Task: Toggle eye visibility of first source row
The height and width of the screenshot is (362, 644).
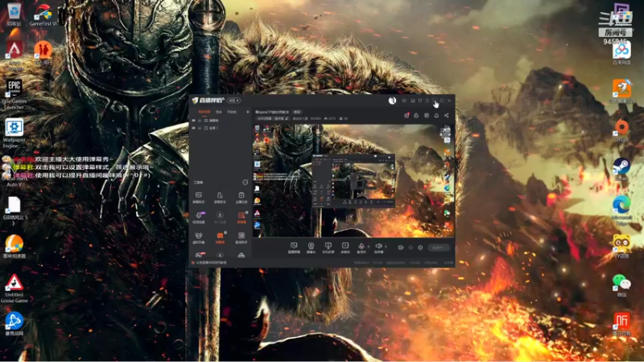Action: pos(193,121)
